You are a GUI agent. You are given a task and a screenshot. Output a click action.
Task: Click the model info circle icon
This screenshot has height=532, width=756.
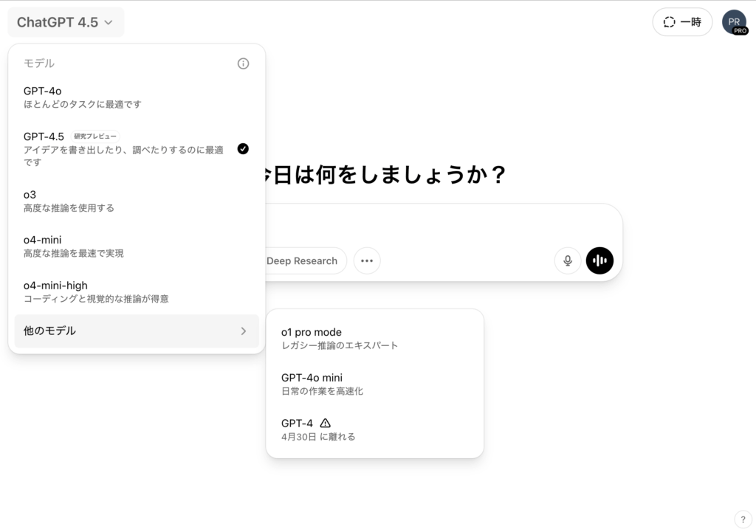[243, 63]
